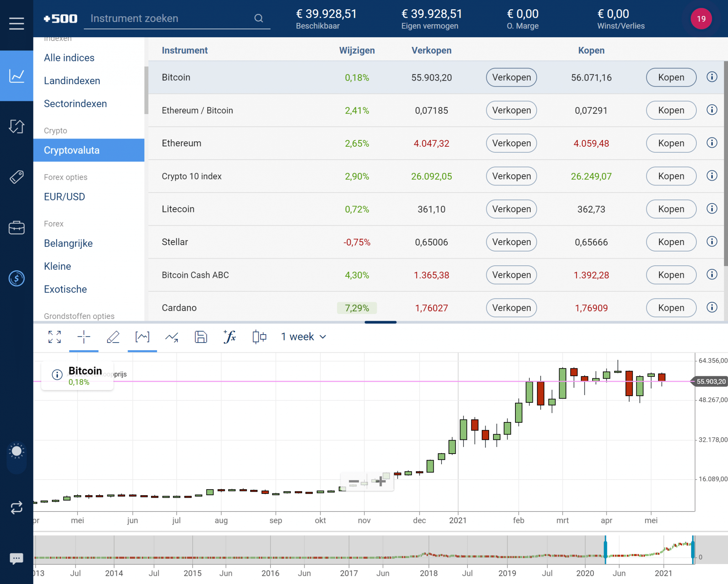Viewport: 728px width, 584px height.
Task: Select Kleine forex category
Action: pos(89,266)
